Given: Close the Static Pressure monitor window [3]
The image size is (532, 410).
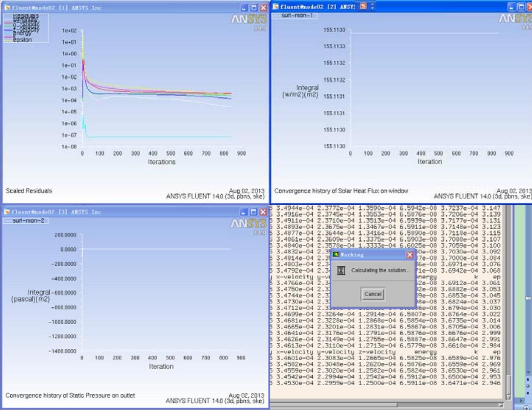Looking at the screenshot, I should coord(263,212).
